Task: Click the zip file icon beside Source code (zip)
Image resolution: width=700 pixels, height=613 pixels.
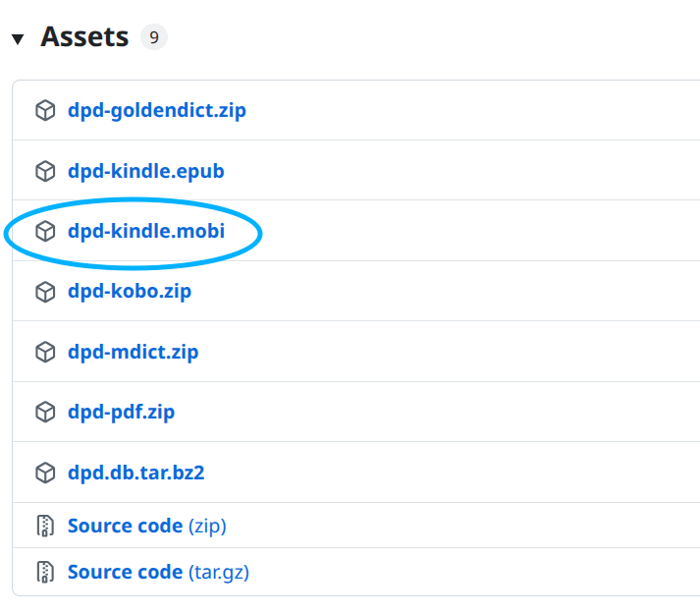Action: pos(45,527)
